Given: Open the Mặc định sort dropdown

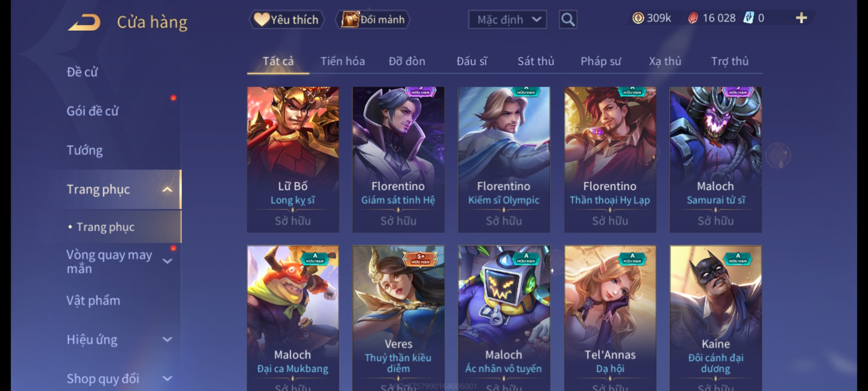Looking at the screenshot, I should [507, 20].
